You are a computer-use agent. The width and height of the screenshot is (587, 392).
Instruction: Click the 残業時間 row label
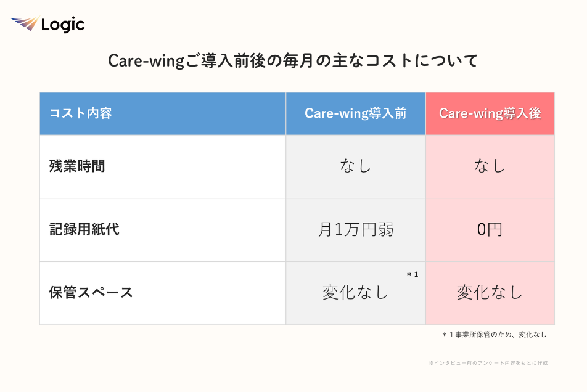[77, 166]
